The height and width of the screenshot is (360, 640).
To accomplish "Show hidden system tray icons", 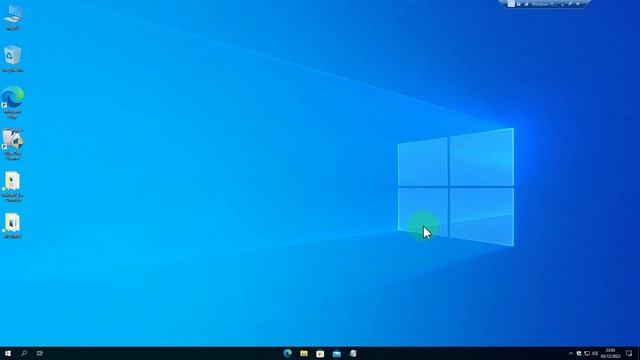I will [x=571, y=353].
